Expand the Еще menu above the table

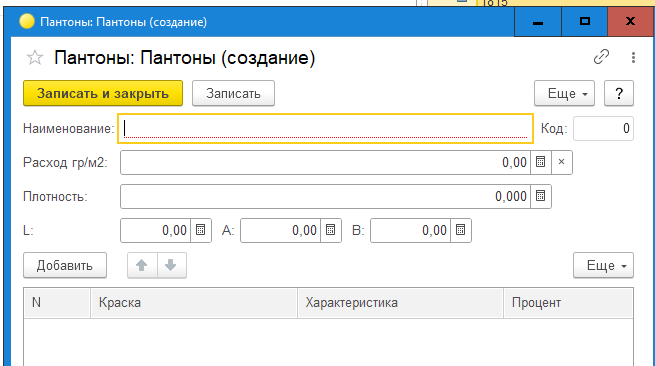(603, 265)
